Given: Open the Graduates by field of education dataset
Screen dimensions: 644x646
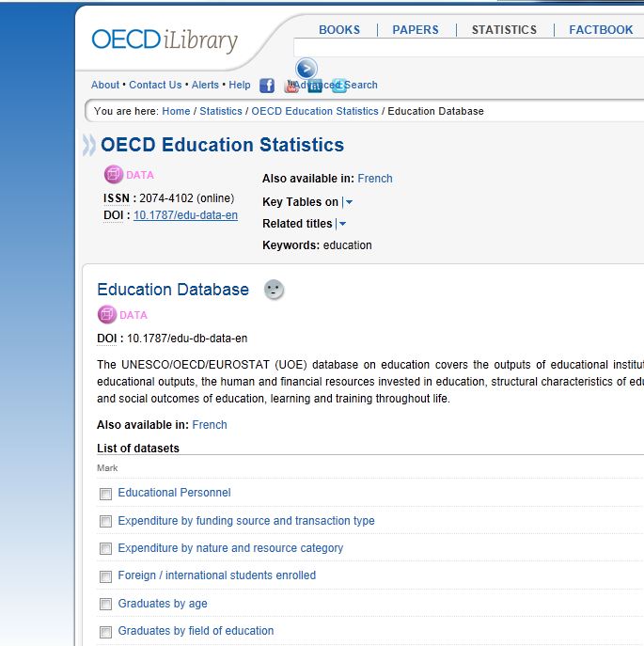Looking at the screenshot, I should pyautogui.click(x=196, y=631).
